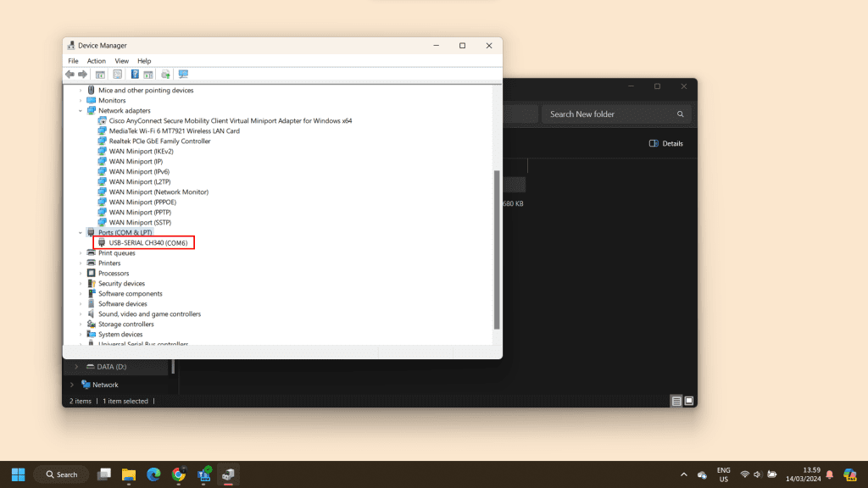Select the USB-SERIAL CH340 (COM6) device

[148, 243]
